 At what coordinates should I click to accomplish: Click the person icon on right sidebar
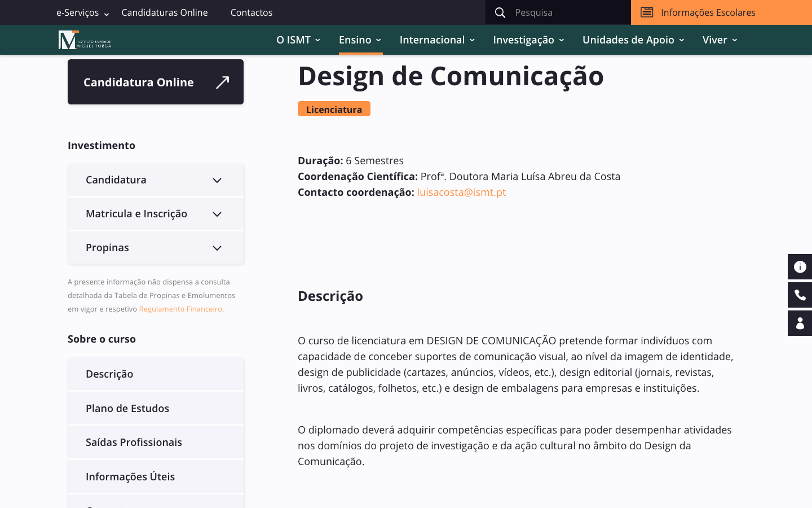pos(800,323)
